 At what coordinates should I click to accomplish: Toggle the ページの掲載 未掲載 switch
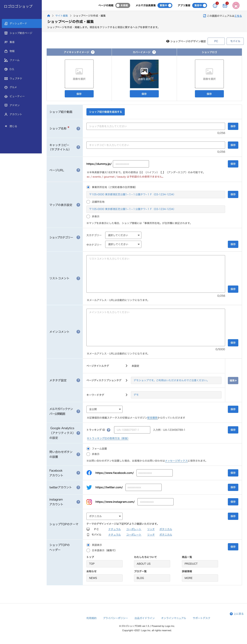pos(123,6)
